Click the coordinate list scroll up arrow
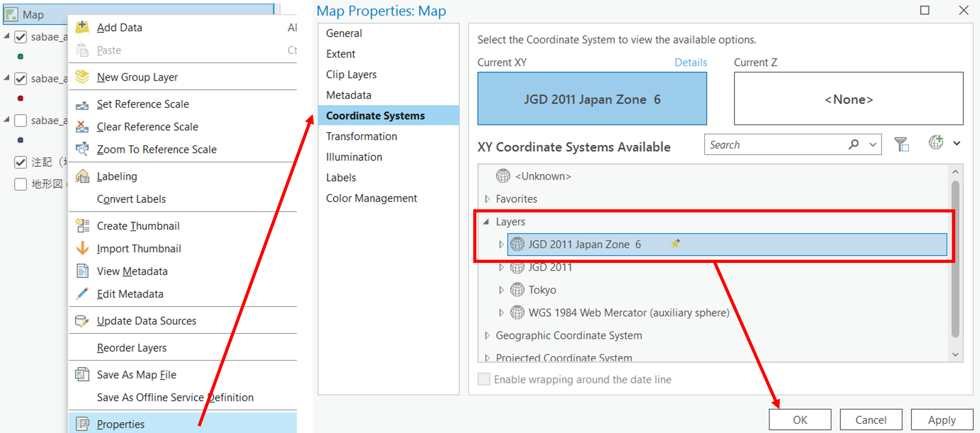980x433 pixels. tap(955, 172)
